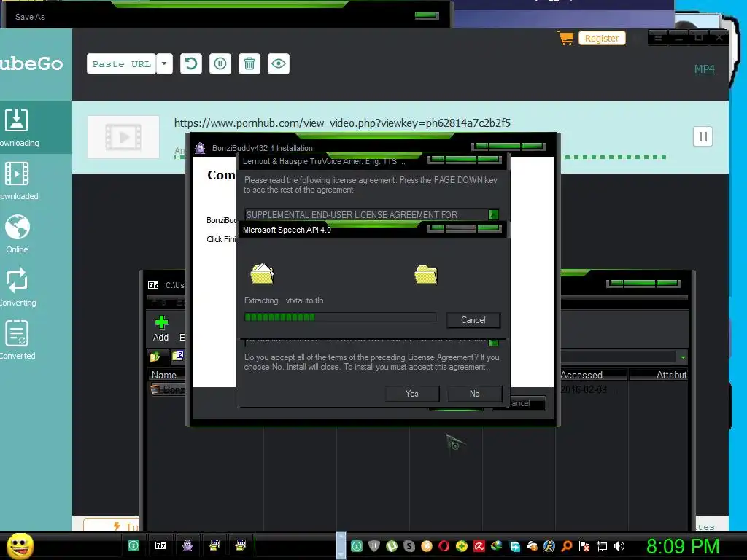Pause the current video download
The width and height of the screenshot is (747, 560).
[x=703, y=136]
